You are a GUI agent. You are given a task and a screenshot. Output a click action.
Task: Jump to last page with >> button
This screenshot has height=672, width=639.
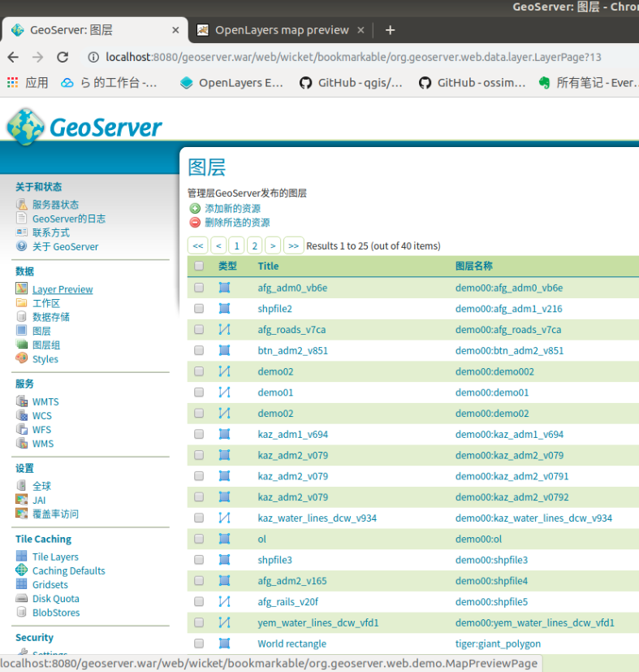[x=293, y=245]
